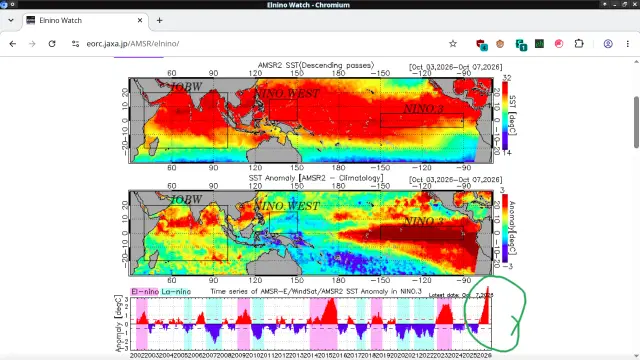Open the Extensions puzzle menu
This screenshot has width=640, height=360.
[x=579, y=44]
